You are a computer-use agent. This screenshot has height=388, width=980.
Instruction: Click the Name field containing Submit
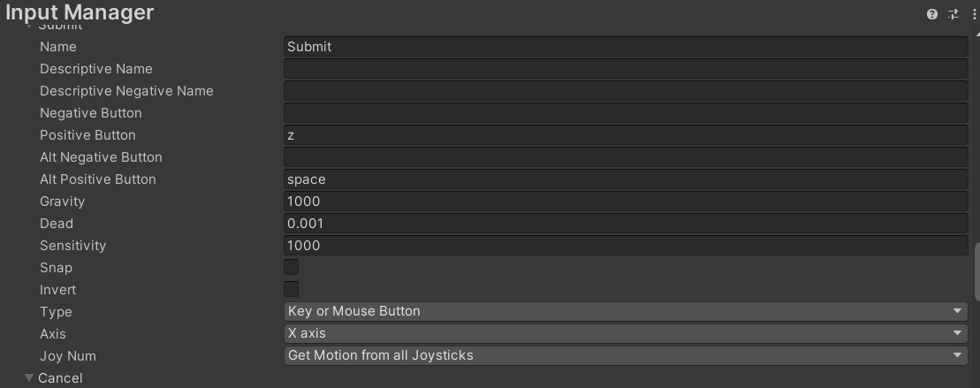coord(626,47)
